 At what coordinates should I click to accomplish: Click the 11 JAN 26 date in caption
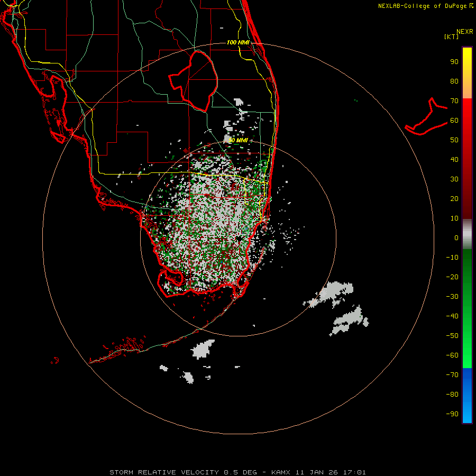click(317, 472)
